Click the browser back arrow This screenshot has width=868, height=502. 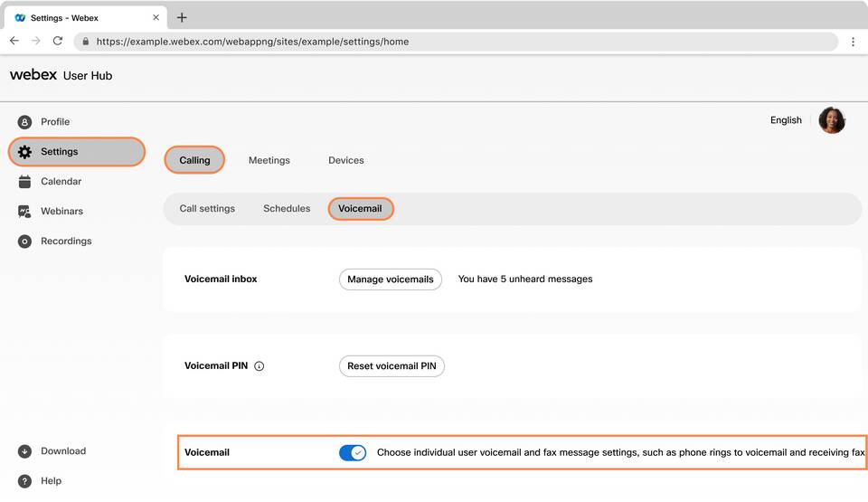(14, 41)
